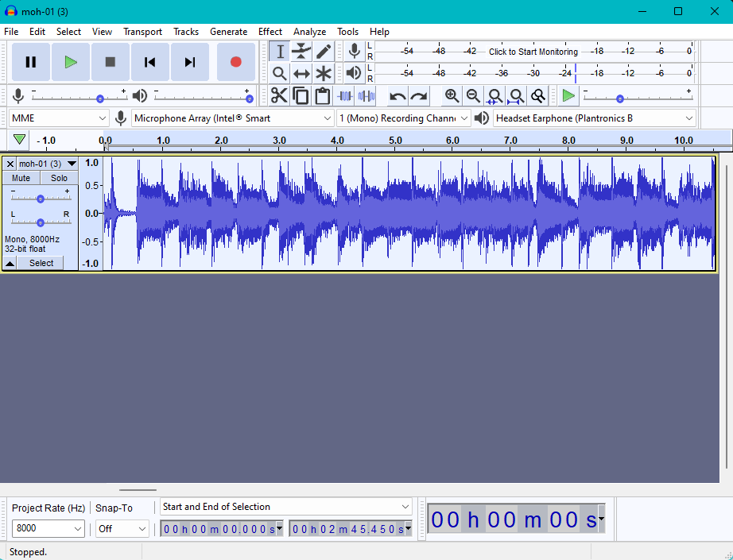Screen dimensions: 733x560
Task: Select the Envelope tool
Action: tap(301, 52)
